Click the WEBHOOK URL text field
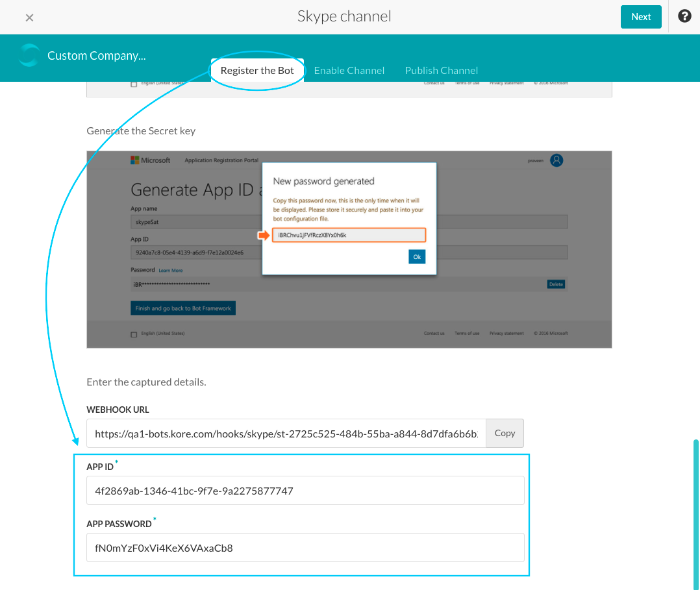The width and height of the screenshot is (700, 590). (286, 434)
